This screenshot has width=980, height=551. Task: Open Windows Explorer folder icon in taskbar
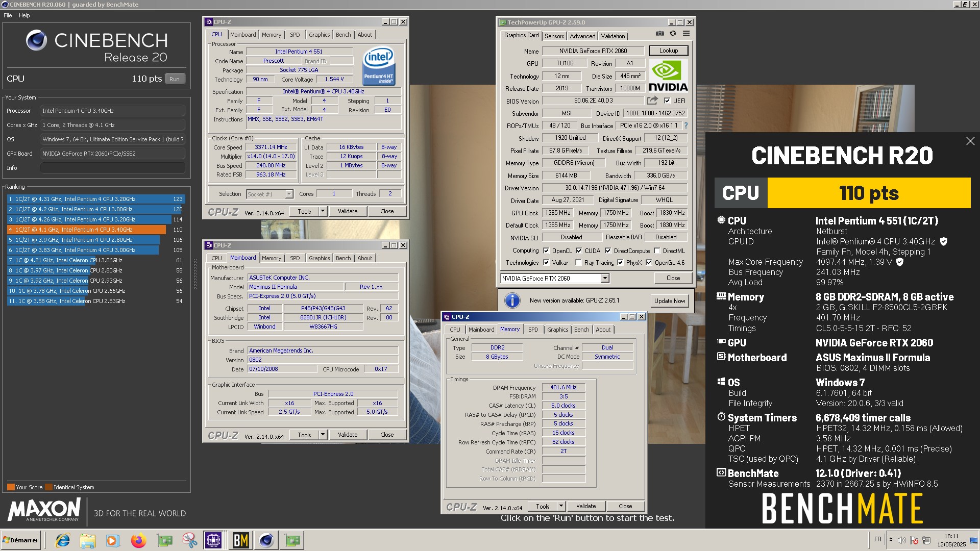pyautogui.click(x=88, y=540)
